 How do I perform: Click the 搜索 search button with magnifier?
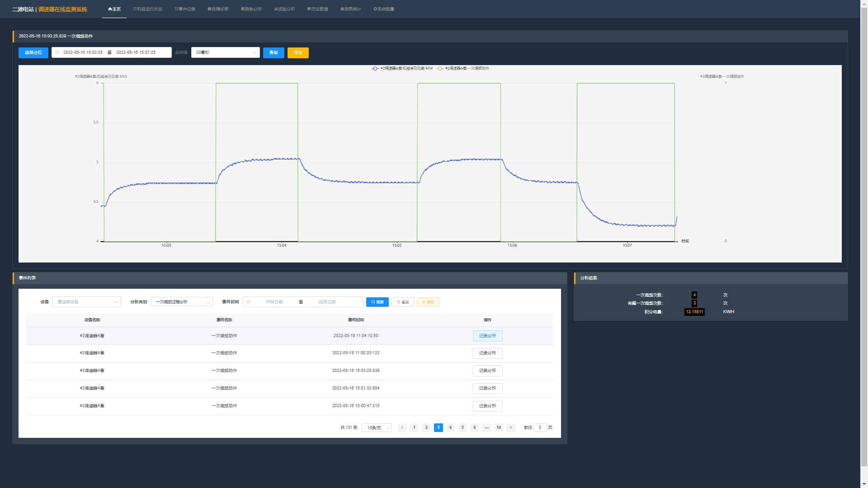pyautogui.click(x=377, y=302)
